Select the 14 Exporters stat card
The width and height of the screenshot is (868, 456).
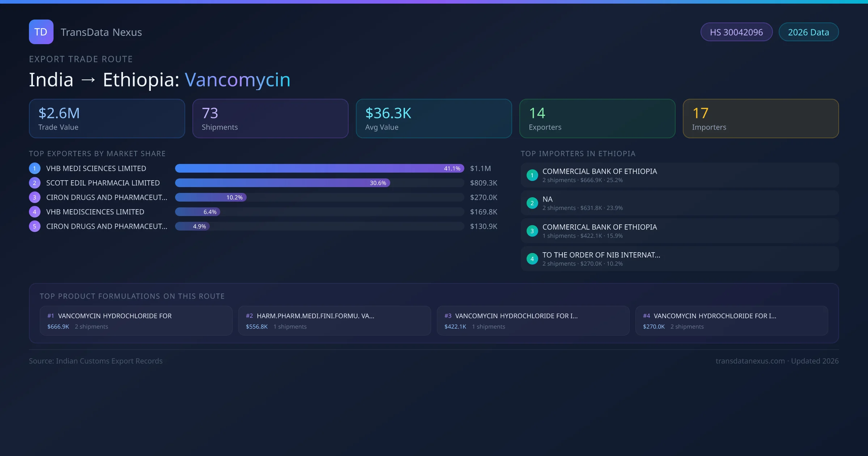[x=597, y=118]
